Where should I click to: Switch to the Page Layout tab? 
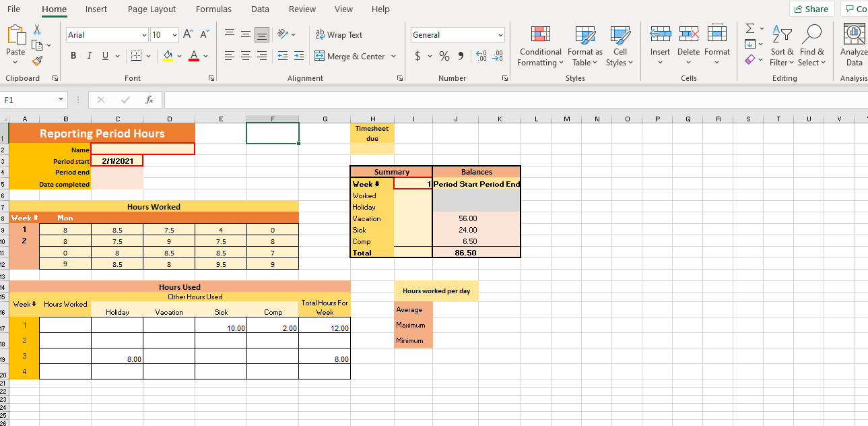[x=152, y=9]
